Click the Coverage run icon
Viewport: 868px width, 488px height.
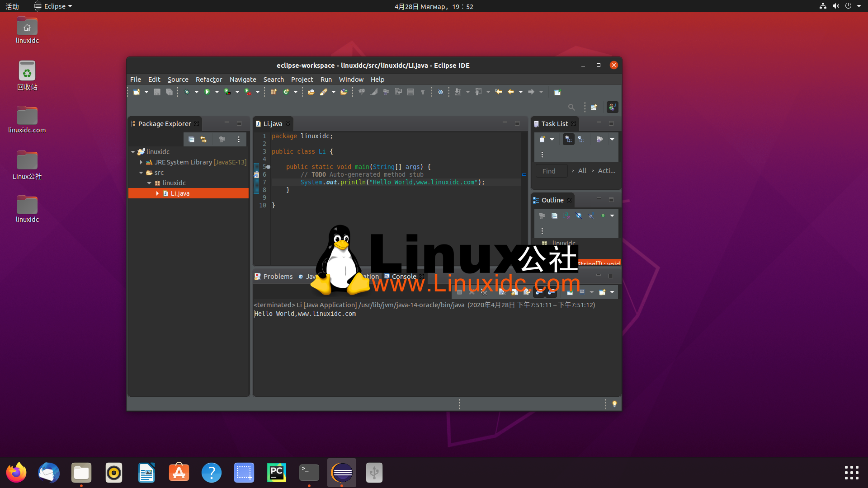pos(227,92)
